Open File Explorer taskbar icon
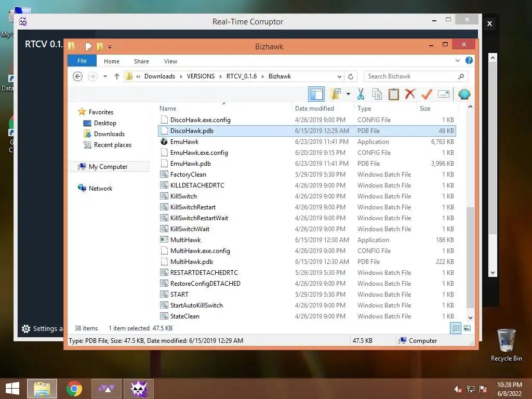The width and height of the screenshot is (532, 399). tap(42, 389)
